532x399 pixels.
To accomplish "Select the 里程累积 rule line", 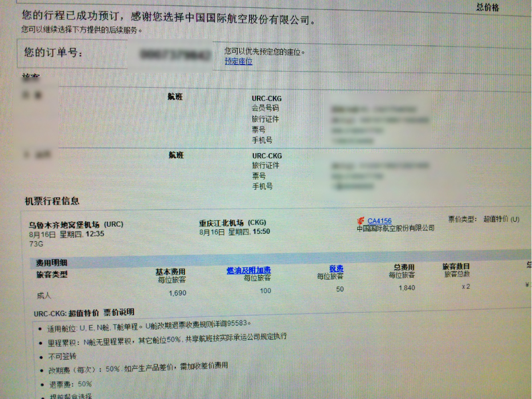I will pos(167,340).
